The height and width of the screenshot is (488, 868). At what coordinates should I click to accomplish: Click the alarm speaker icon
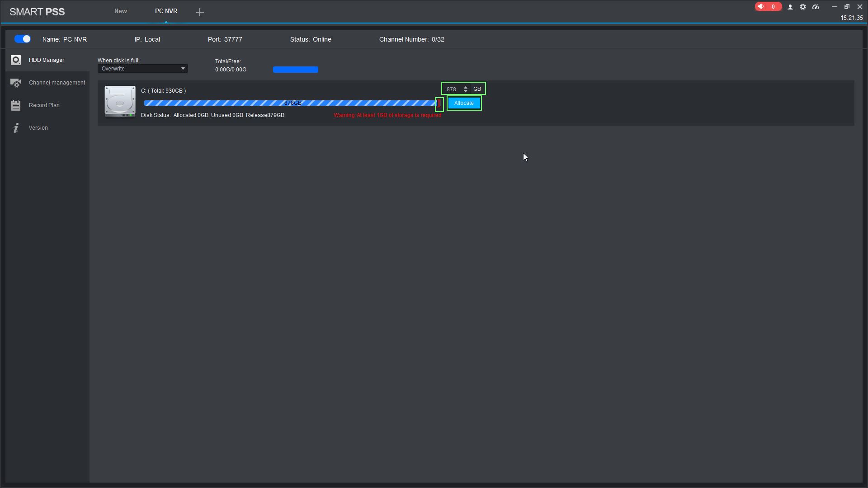(761, 7)
